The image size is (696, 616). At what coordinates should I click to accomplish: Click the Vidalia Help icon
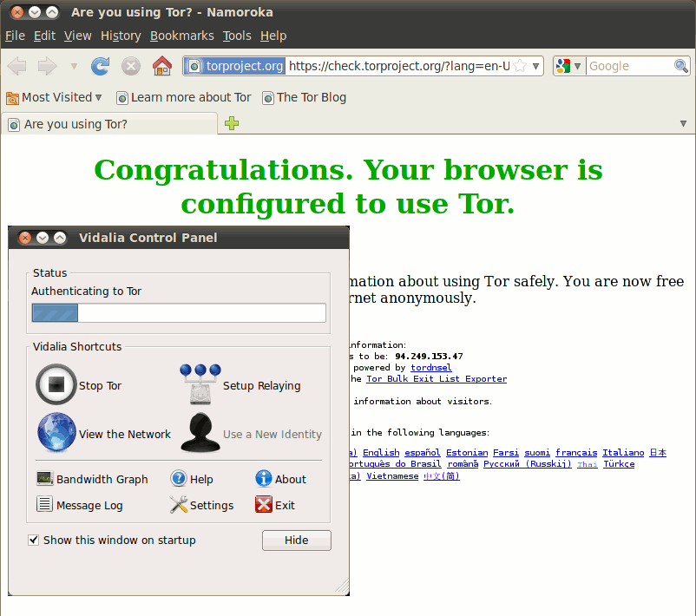179,479
